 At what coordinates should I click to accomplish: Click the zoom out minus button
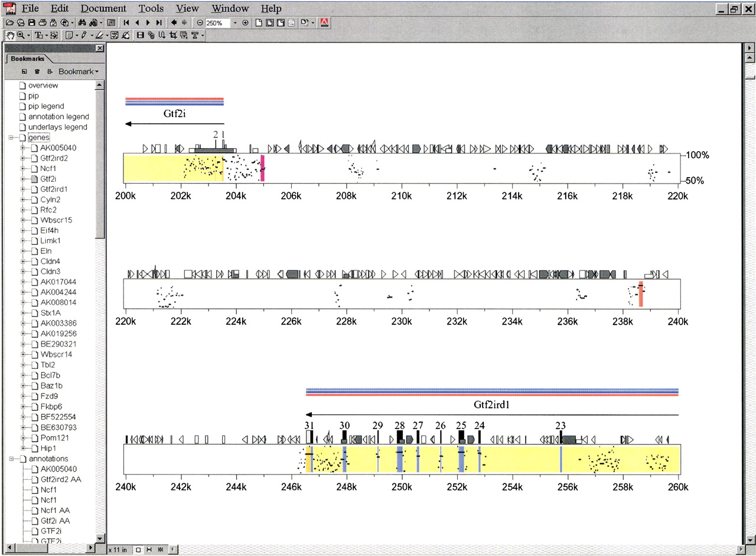pyautogui.click(x=200, y=22)
